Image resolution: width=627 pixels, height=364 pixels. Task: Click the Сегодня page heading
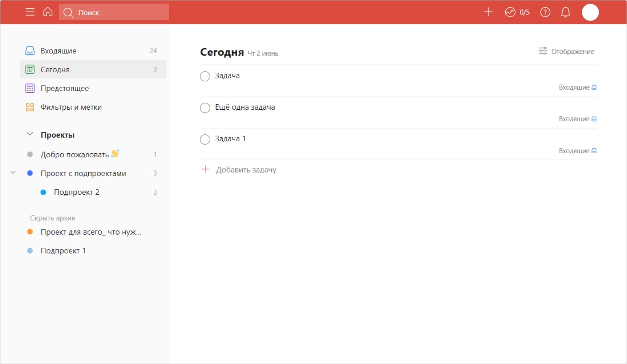click(x=222, y=52)
